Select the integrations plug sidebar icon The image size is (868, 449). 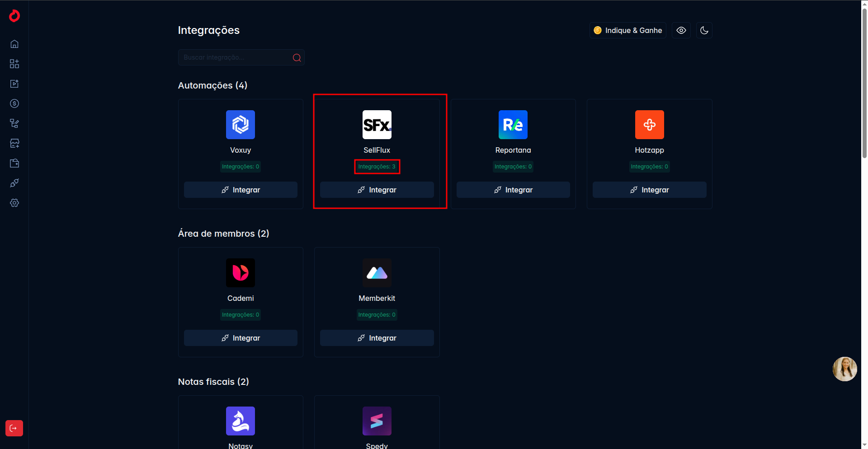click(x=14, y=183)
